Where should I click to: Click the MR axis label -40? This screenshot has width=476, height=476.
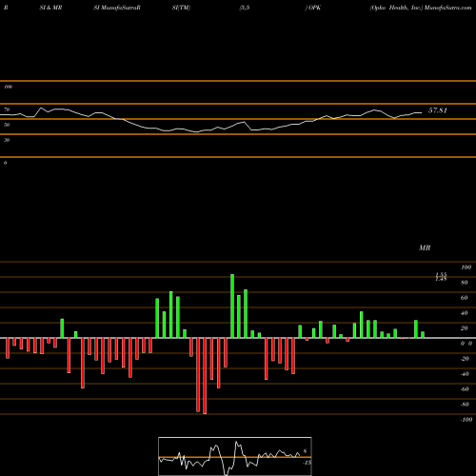[x=465, y=374]
